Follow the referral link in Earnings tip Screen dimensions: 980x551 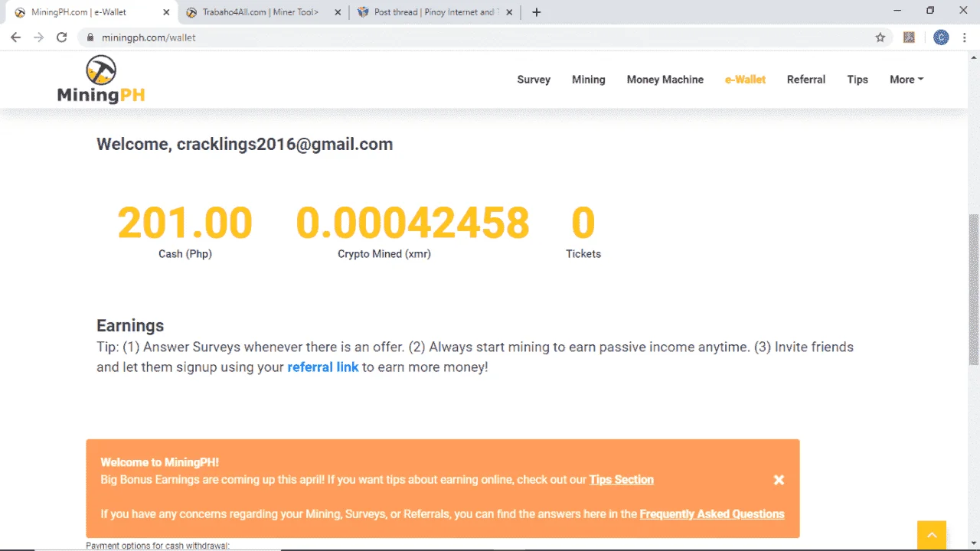click(x=323, y=367)
